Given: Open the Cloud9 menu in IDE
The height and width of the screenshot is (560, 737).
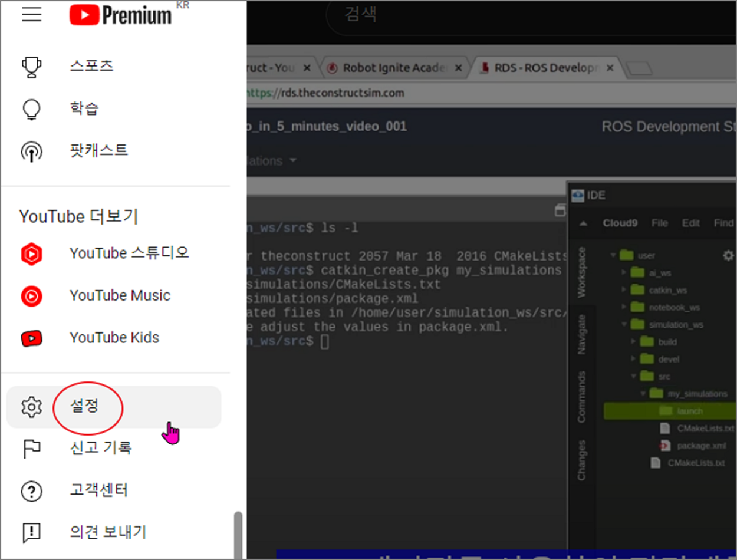Looking at the screenshot, I should [x=620, y=223].
